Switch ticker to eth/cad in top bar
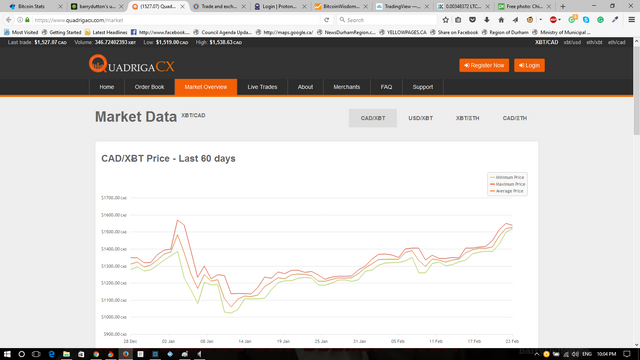Image resolution: width=640 pixels, height=360 pixels. pyautogui.click(x=616, y=42)
